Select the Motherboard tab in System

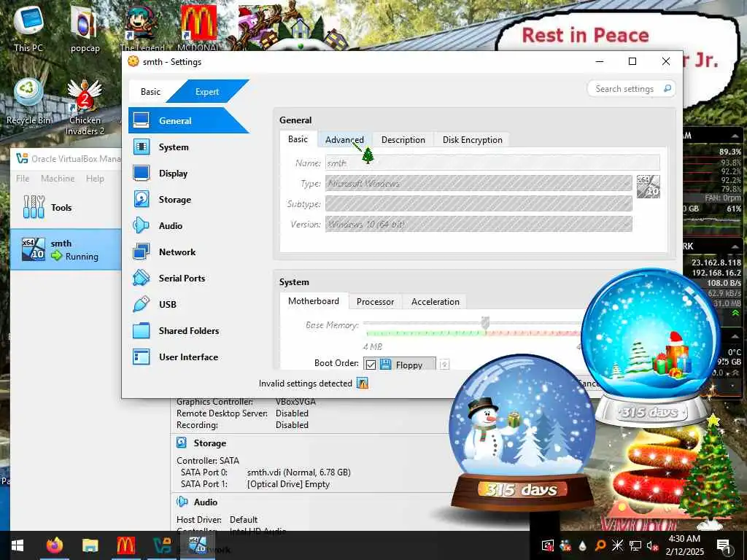(x=314, y=301)
